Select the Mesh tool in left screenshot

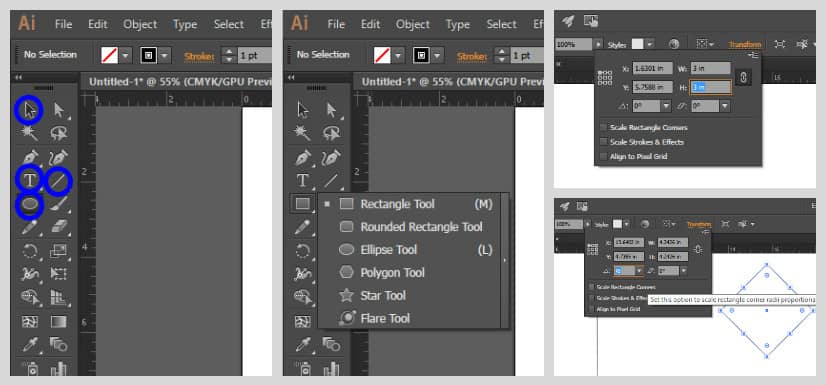click(30, 321)
